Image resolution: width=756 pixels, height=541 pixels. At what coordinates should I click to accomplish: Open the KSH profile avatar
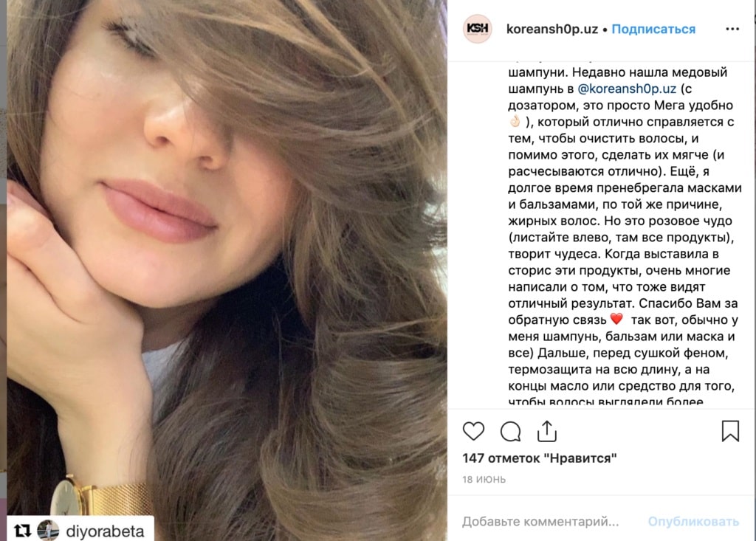[x=478, y=29]
